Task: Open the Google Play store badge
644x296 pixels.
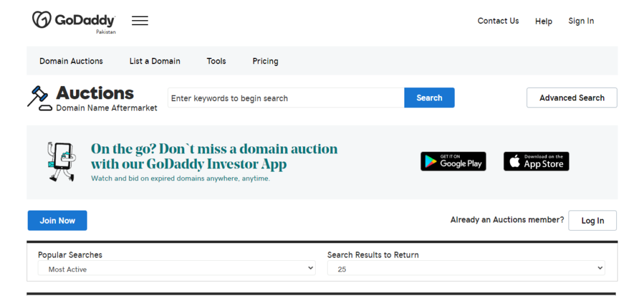Action: click(x=453, y=162)
